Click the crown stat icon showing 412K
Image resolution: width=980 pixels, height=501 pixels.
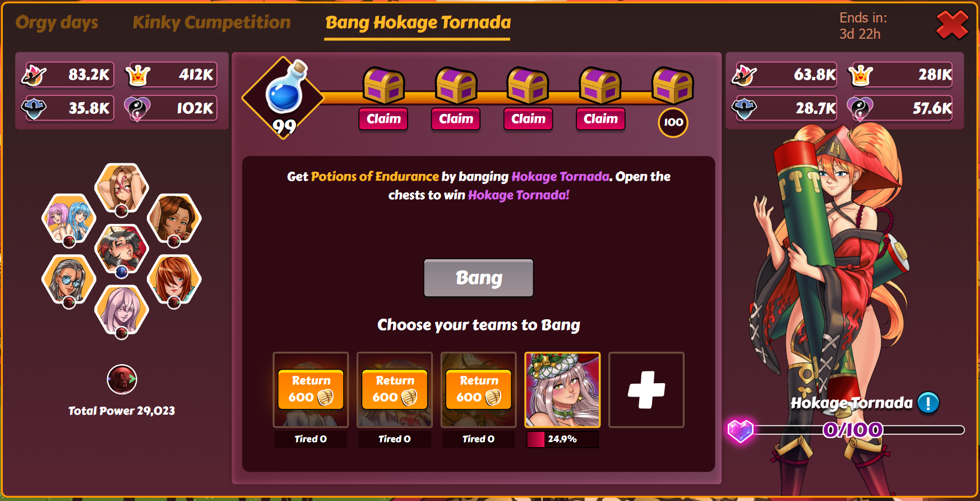138,75
